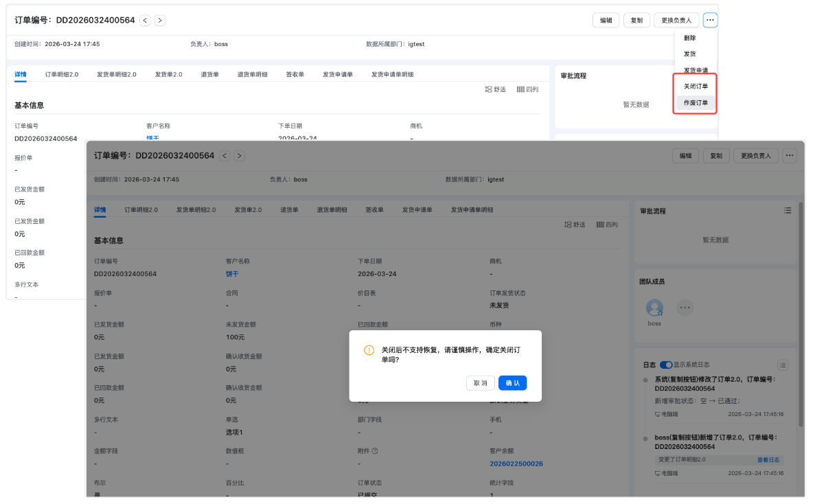Click the highlighted blue ellipsis button above the open menu
Viewport: 815px width, 504px height.
point(710,21)
